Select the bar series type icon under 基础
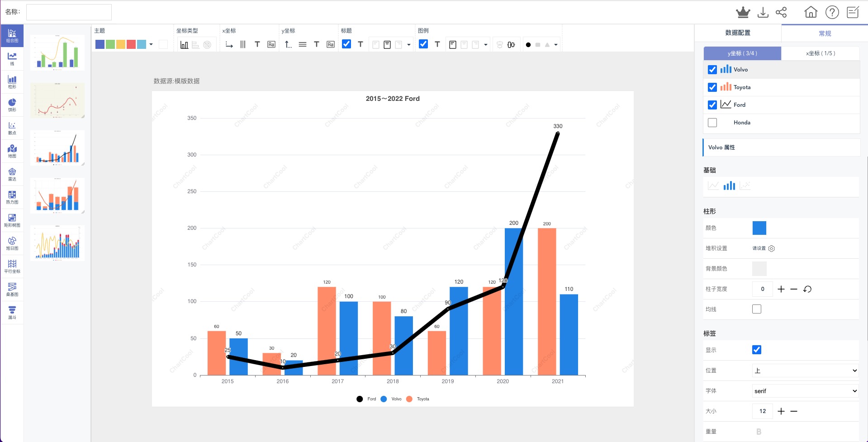 729,185
